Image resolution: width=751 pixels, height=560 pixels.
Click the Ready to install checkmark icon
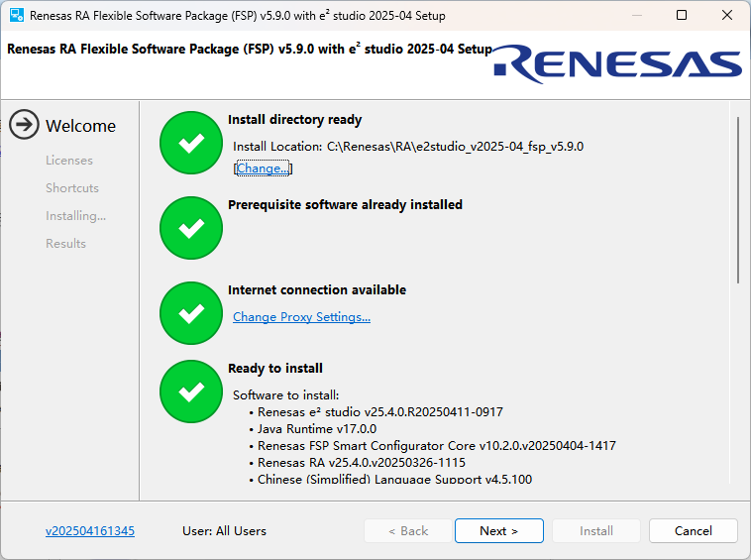tap(191, 392)
